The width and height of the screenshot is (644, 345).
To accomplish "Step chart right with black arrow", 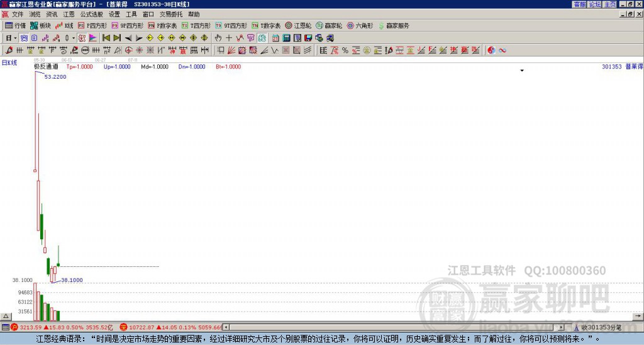I will tap(139, 38).
